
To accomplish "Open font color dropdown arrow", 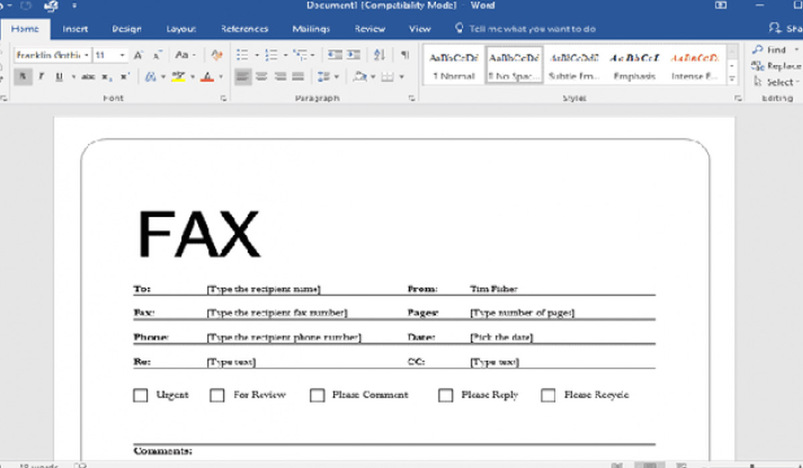I will pyautogui.click(x=221, y=77).
